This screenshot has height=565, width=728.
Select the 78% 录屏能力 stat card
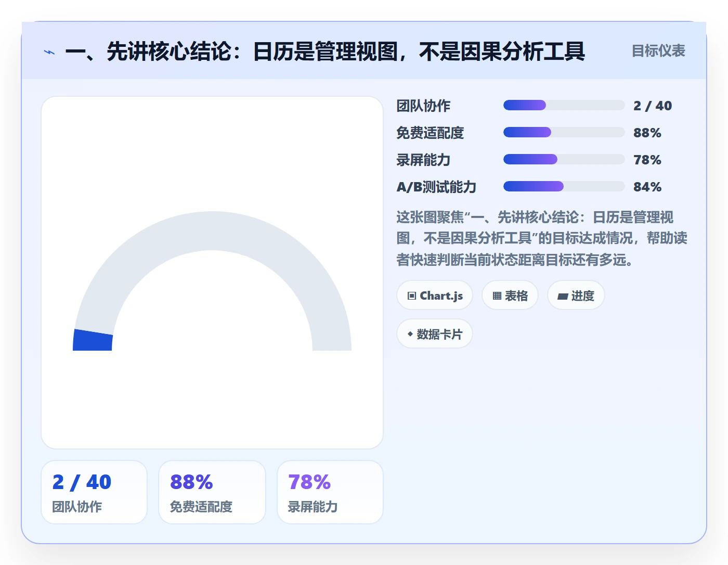click(330, 492)
